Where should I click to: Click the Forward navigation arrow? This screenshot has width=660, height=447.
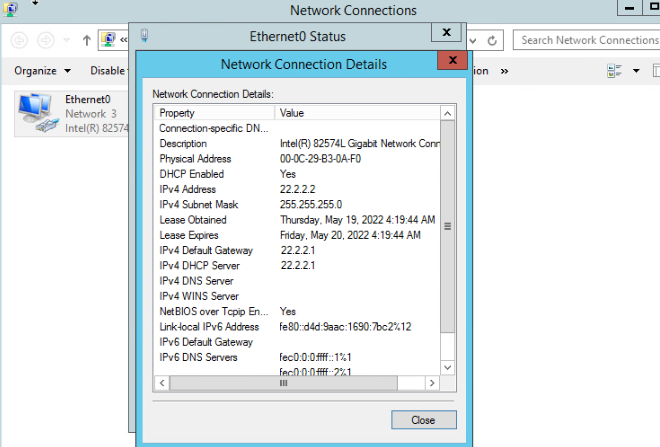click(45, 40)
